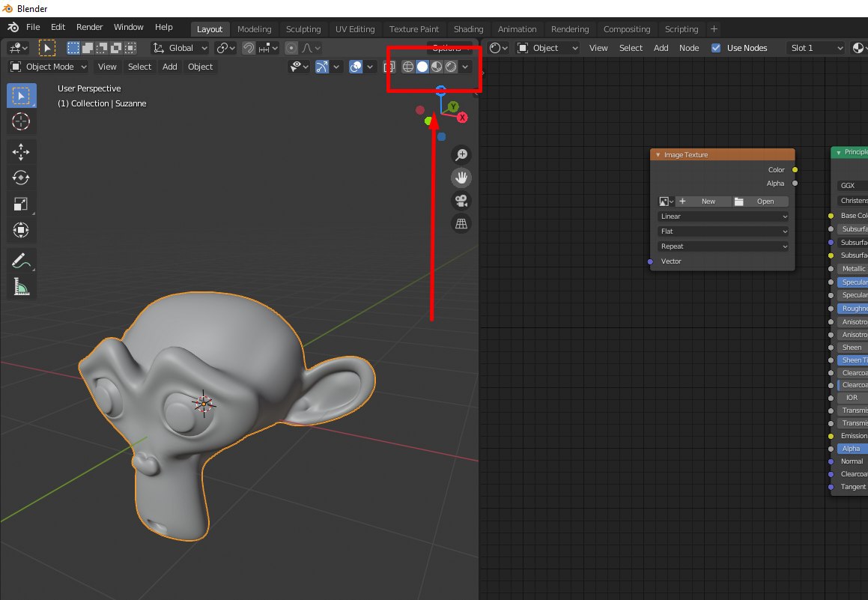Viewport: 868px width, 600px height.
Task: Toggle camera view icon
Action: pyautogui.click(x=461, y=201)
